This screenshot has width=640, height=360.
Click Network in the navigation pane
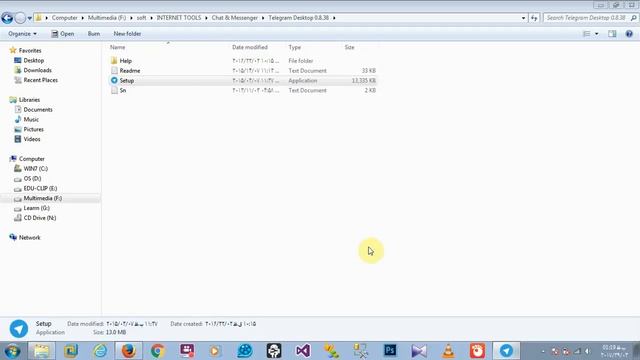coord(29,238)
